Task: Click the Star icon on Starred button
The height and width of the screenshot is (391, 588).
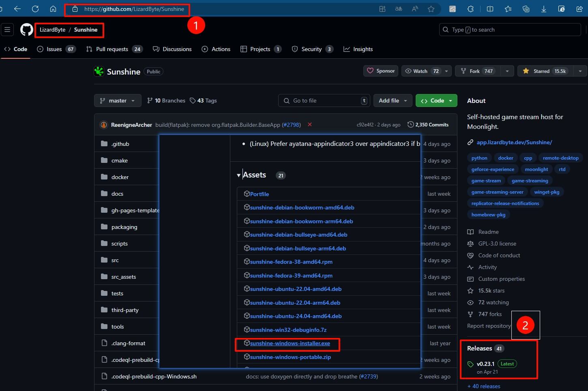Action: [x=526, y=71]
